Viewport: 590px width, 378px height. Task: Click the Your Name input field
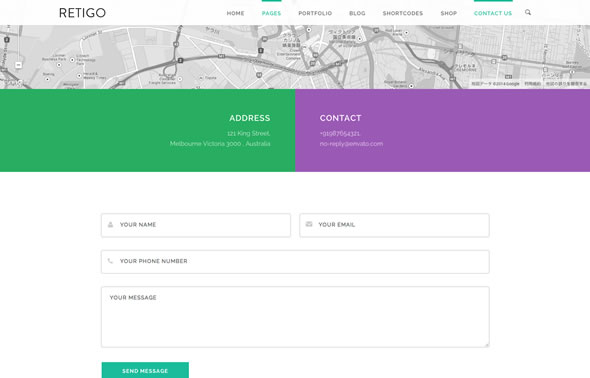pos(196,225)
